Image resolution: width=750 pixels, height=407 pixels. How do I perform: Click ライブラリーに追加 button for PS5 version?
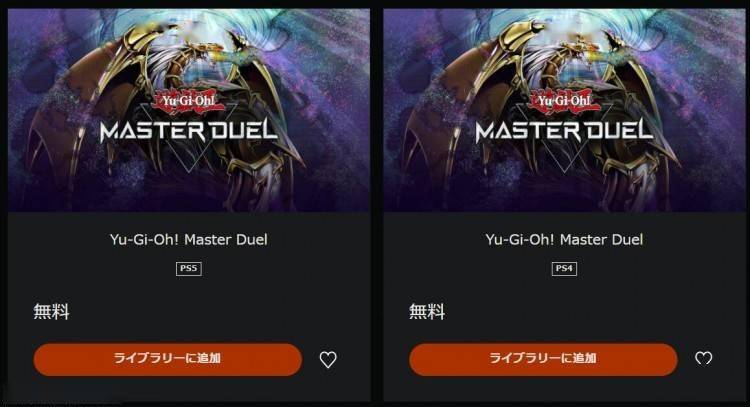167,359
